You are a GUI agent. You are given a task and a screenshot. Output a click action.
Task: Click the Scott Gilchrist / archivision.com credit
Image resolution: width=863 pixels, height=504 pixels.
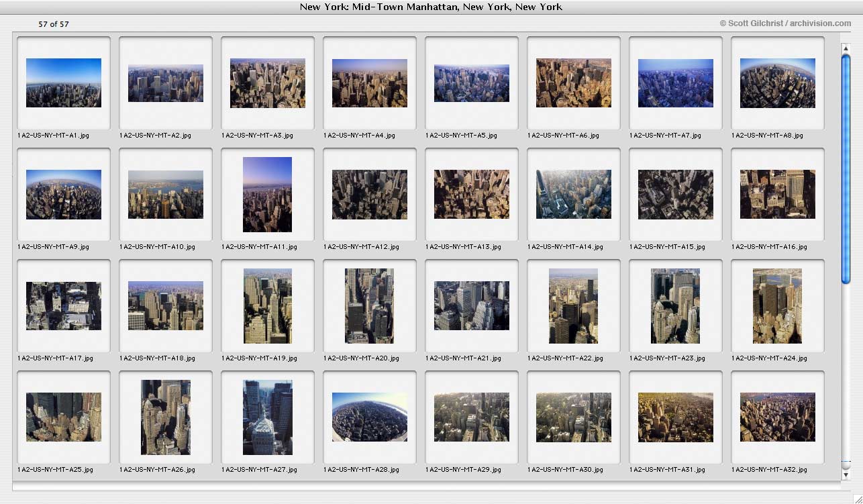tap(785, 23)
